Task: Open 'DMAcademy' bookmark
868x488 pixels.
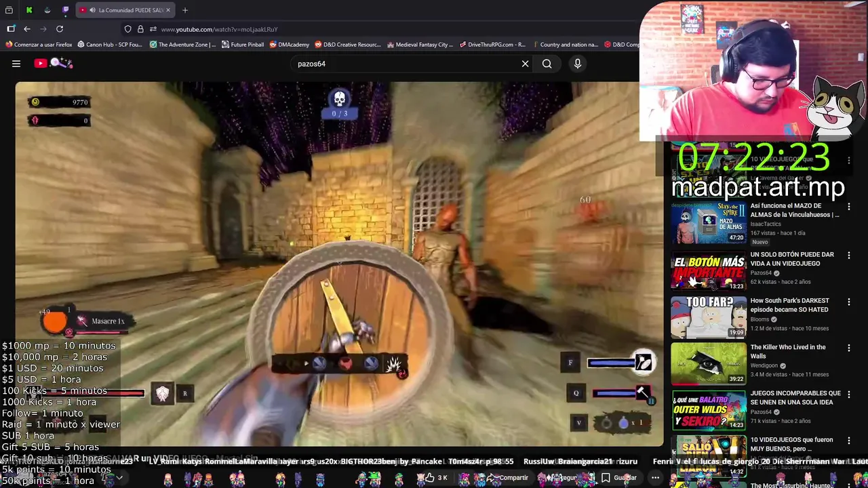Action: (290, 45)
